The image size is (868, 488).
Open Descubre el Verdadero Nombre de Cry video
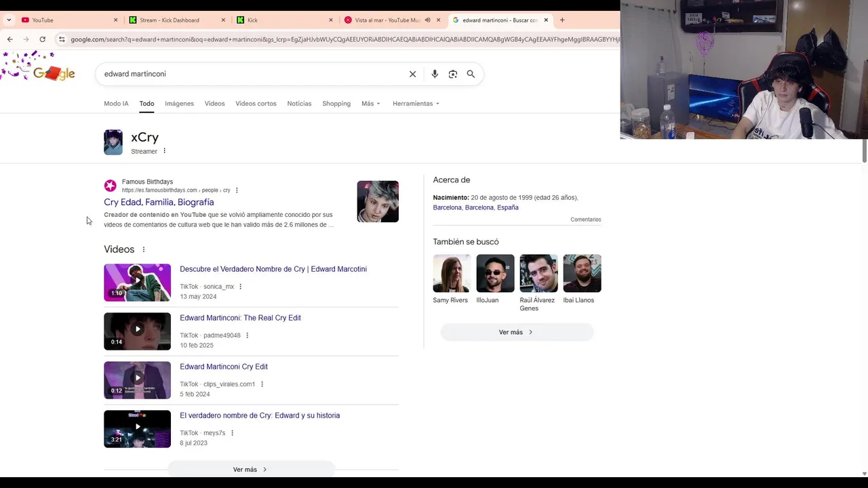(x=273, y=269)
